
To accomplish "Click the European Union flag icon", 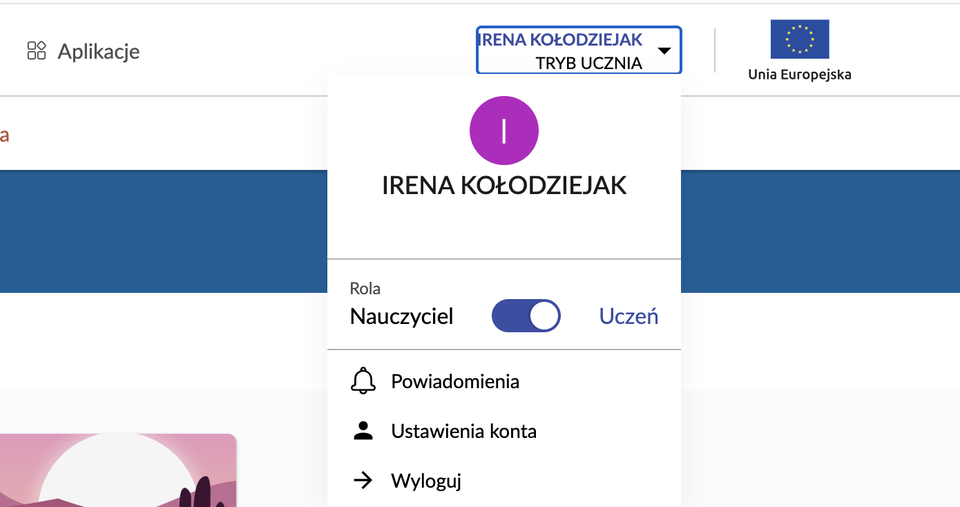I will coord(799,39).
